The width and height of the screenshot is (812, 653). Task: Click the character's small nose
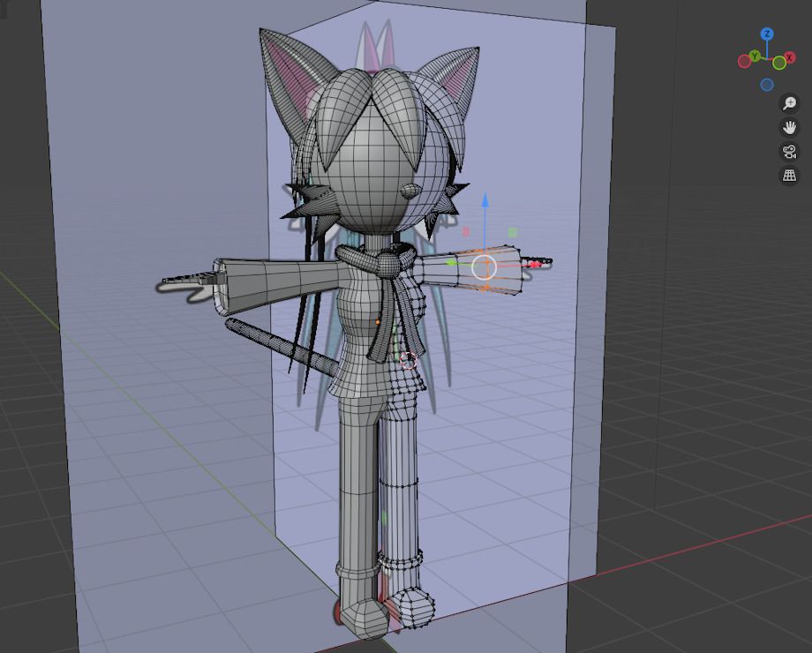(x=409, y=190)
